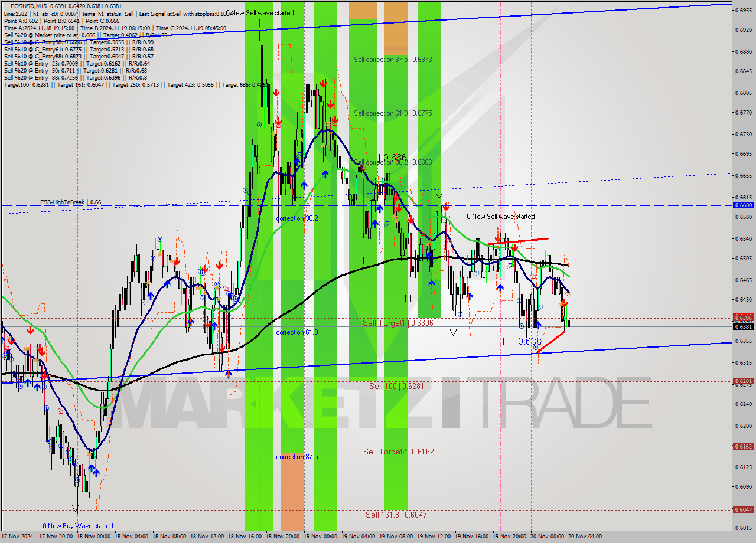
Task: Click the '20 Nov 04:00' time axis label
Action: coord(585,537)
